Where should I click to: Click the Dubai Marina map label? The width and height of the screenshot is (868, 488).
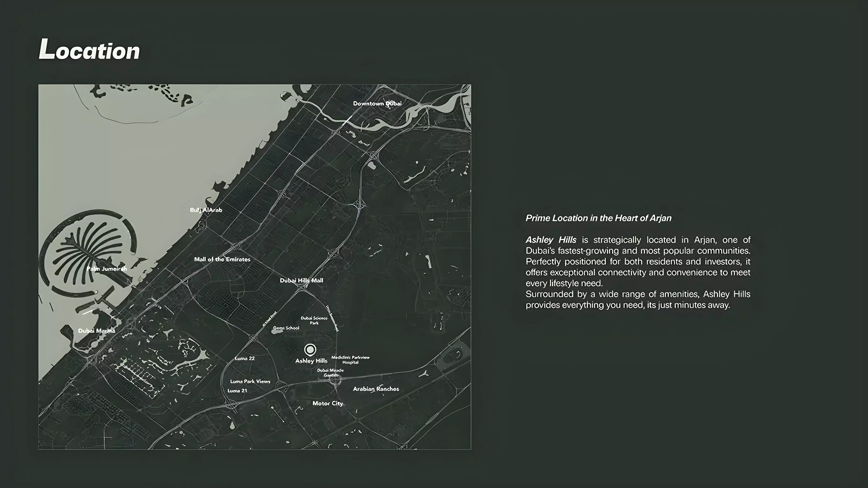click(97, 331)
